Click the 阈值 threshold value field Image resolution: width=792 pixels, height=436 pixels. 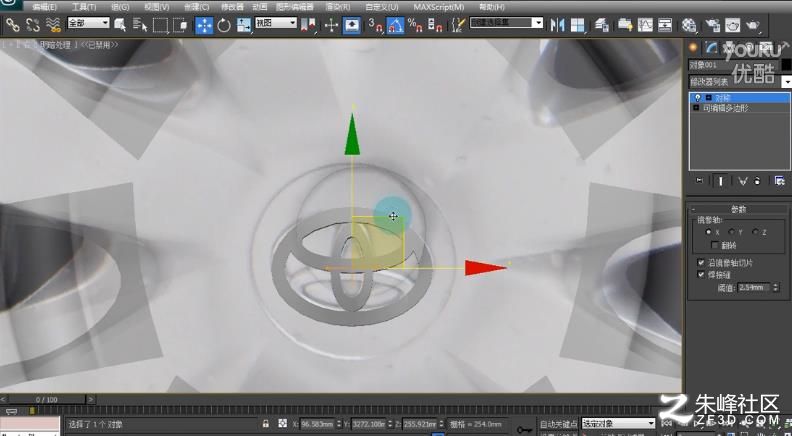[754, 287]
